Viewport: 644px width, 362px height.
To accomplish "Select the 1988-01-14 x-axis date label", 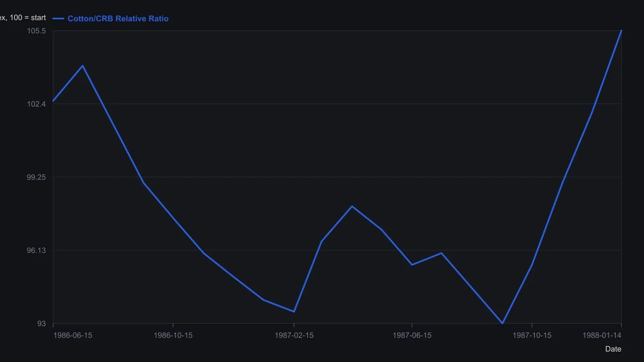I will [602, 335].
